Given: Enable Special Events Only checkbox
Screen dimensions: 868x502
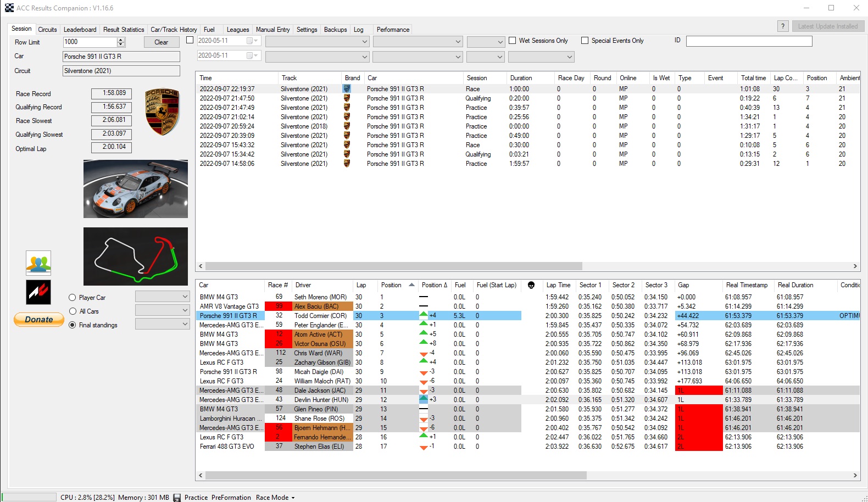Looking at the screenshot, I should click(585, 41).
